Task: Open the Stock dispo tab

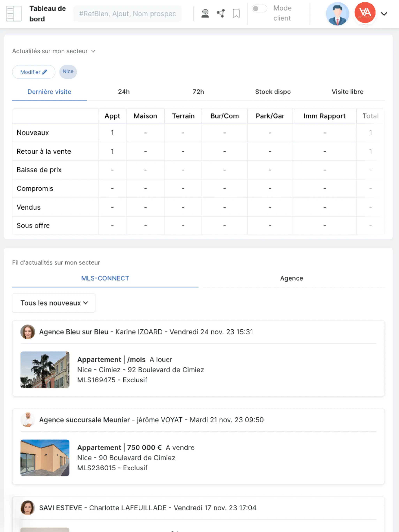Action: 273,92
